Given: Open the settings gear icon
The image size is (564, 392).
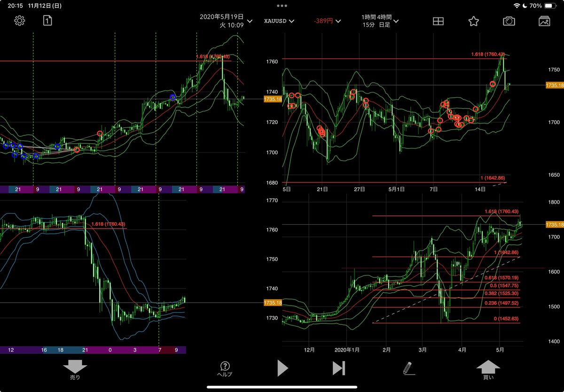Looking at the screenshot, I should (x=19, y=21).
